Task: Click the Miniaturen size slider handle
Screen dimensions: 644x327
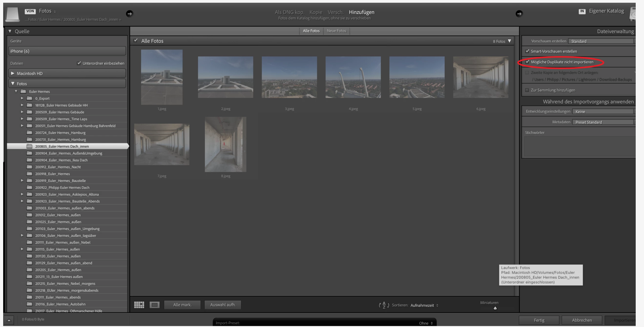Action: (495, 308)
